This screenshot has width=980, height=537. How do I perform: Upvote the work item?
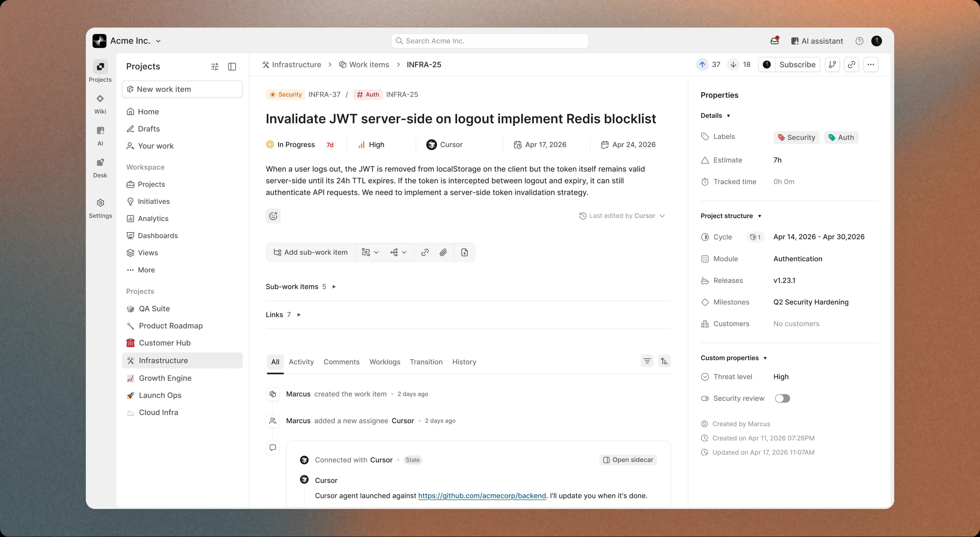click(702, 65)
